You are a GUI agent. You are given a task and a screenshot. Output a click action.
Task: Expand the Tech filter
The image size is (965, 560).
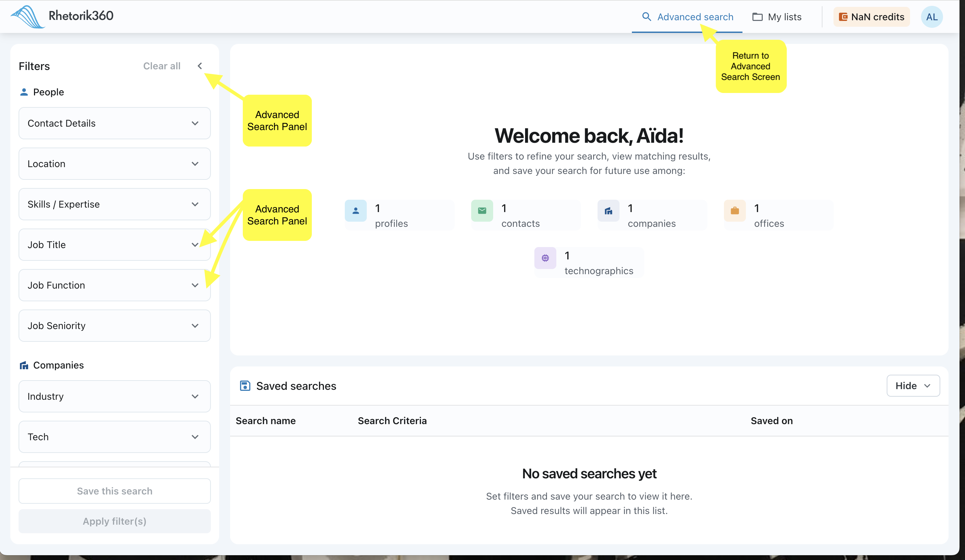pos(114,437)
